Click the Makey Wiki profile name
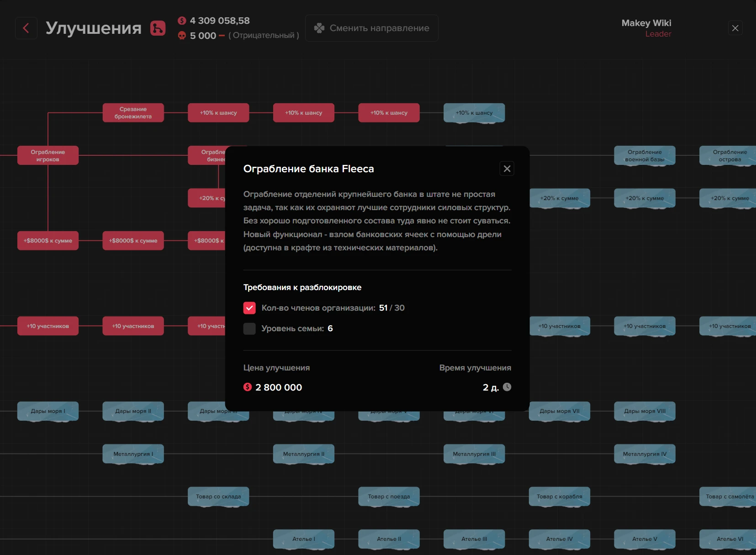 (x=646, y=23)
